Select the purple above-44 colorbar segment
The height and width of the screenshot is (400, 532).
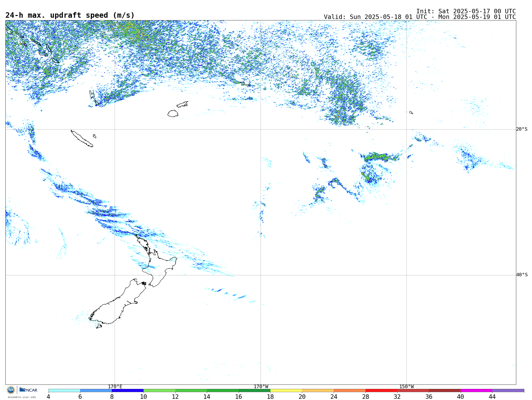point(508,391)
